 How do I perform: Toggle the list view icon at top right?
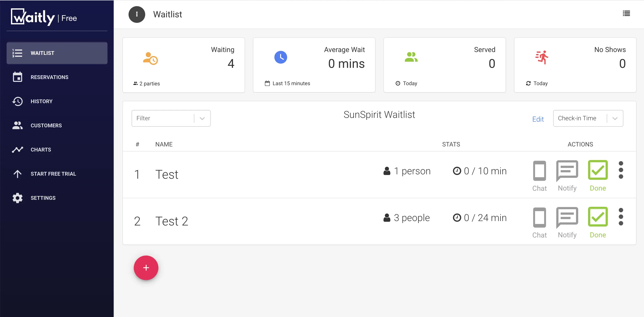(626, 14)
